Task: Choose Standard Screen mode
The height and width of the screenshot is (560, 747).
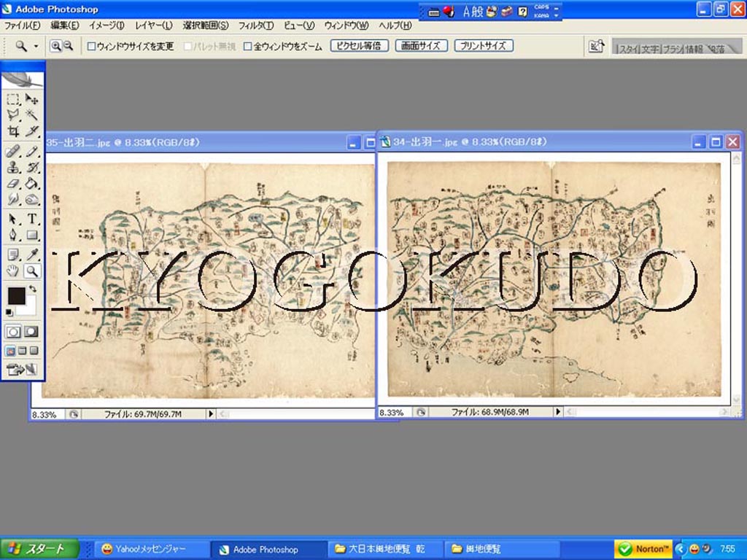Action: point(10,351)
